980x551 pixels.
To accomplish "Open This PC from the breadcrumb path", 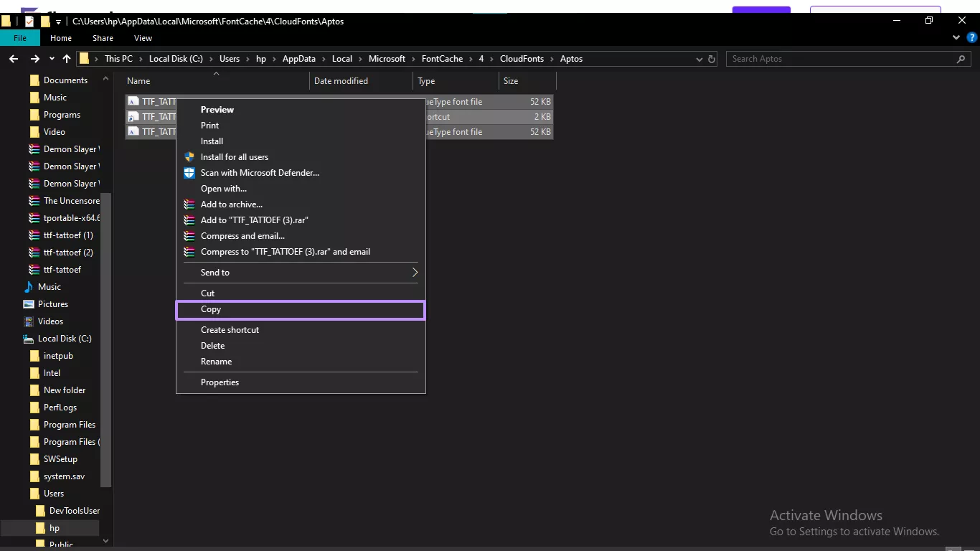I will (118, 59).
